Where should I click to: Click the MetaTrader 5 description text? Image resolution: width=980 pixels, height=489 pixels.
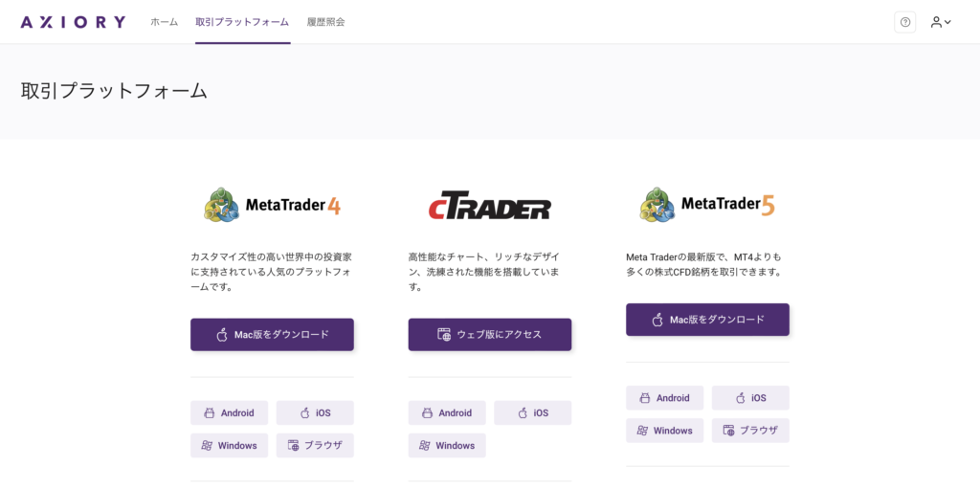704,264
